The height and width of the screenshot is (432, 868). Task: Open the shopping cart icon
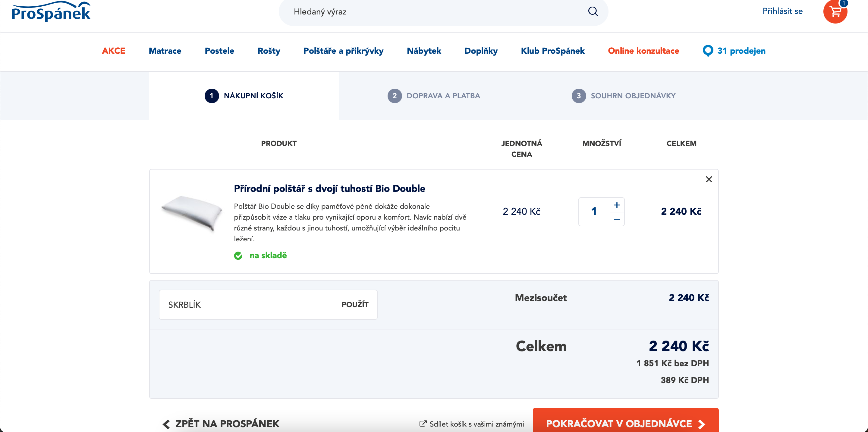[835, 12]
